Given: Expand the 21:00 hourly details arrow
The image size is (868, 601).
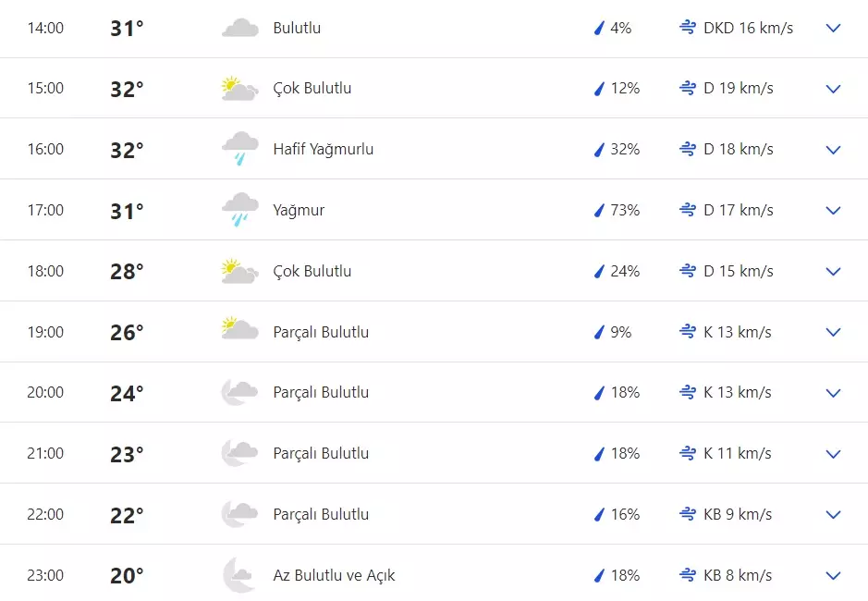Looking at the screenshot, I should [833, 454].
